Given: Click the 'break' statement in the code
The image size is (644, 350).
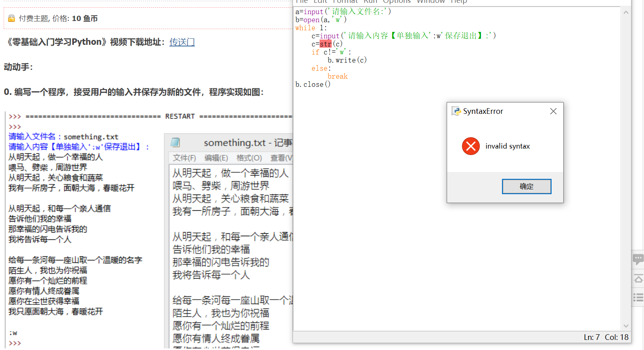Looking at the screenshot, I should pyautogui.click(x=337, y=76).
